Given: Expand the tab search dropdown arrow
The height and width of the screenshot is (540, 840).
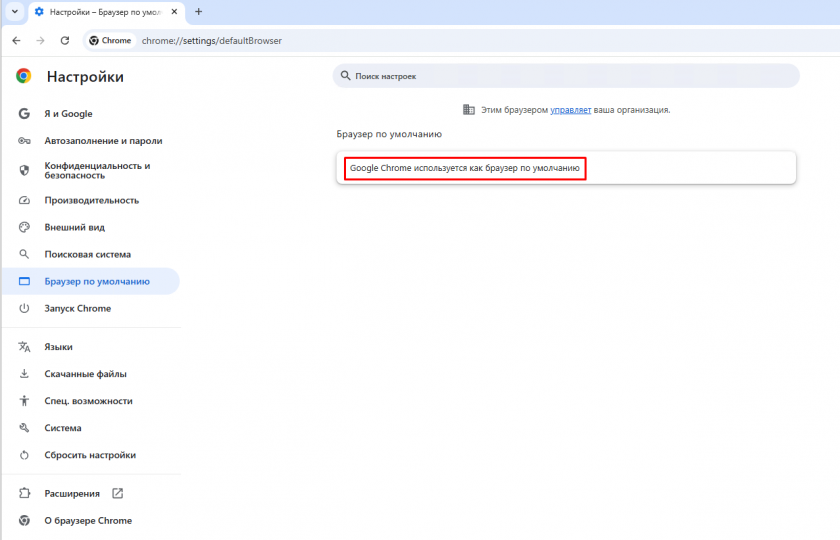Looking at the screenshot, I should (14, 12).
